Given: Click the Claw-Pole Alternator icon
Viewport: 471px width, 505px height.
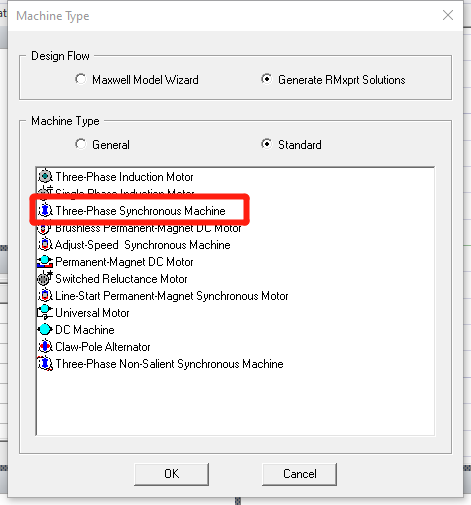Looking at the screenshot, I should 45,347.
